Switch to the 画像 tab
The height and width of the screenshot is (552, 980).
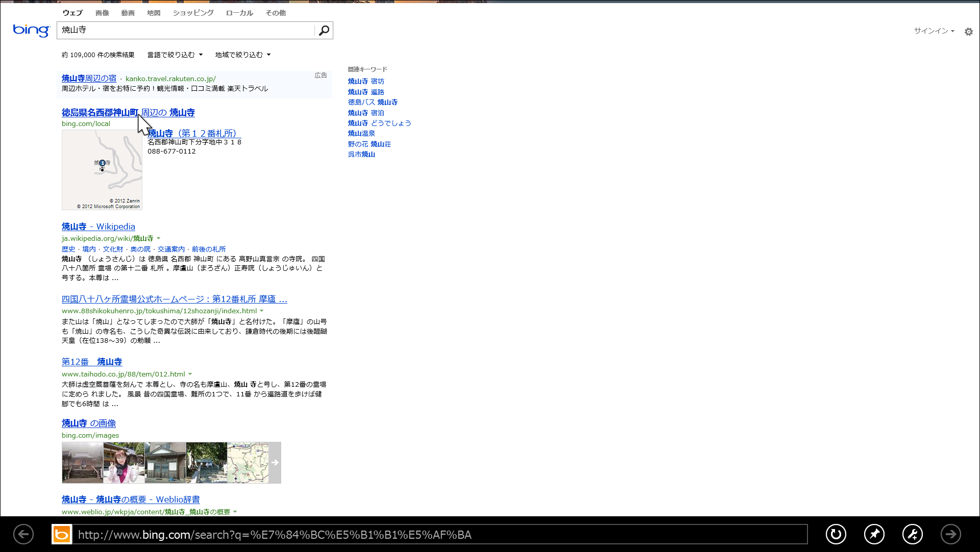pos(102,13)
